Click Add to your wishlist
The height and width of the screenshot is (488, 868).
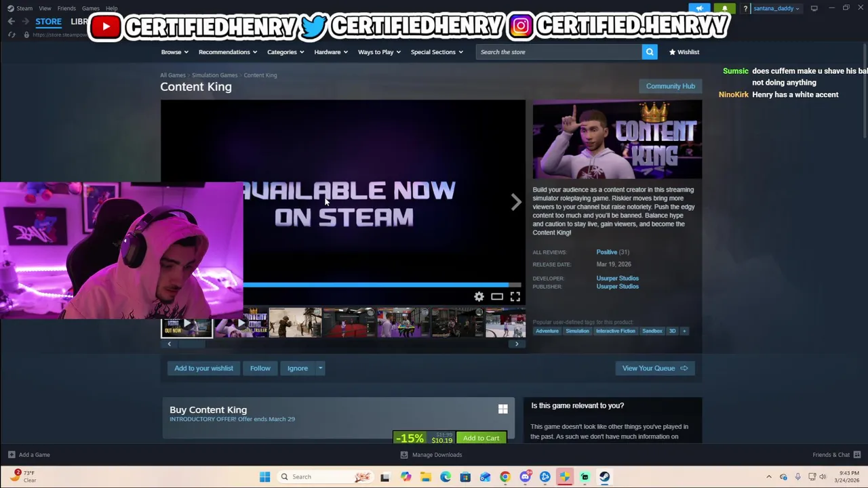203,368
